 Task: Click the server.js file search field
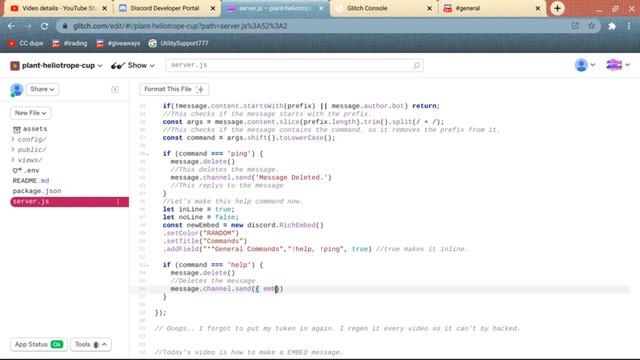click(294, 65)
